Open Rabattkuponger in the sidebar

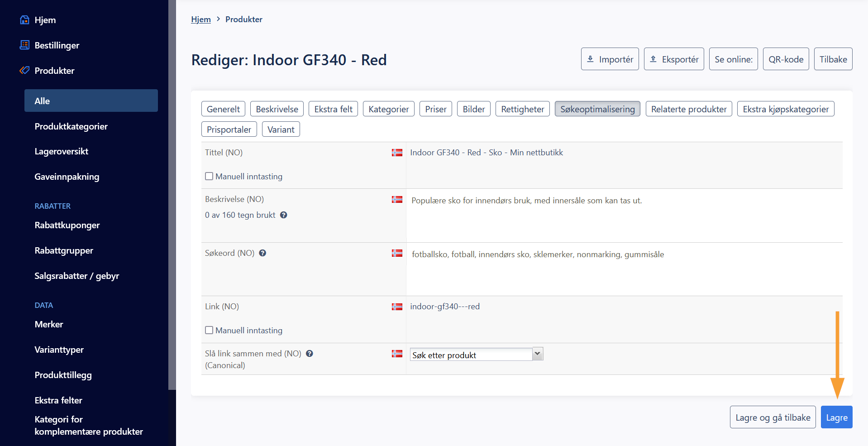67,225
